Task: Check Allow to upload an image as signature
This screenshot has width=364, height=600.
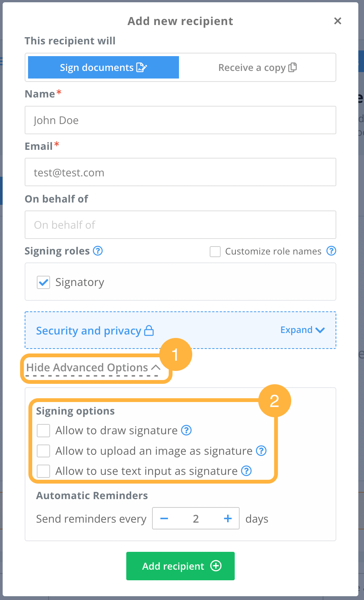Action: (43, 451)
